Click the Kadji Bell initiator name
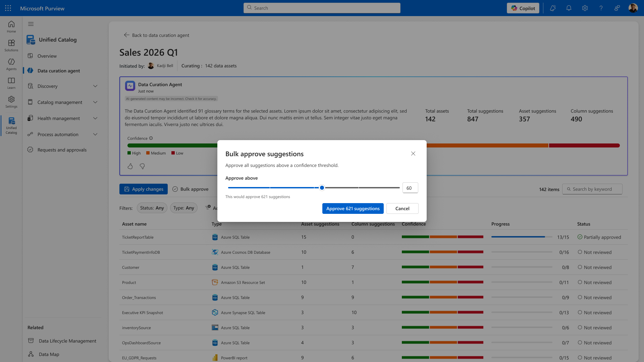The width and height of the screenshot is (644, 362). click(165, 66)
